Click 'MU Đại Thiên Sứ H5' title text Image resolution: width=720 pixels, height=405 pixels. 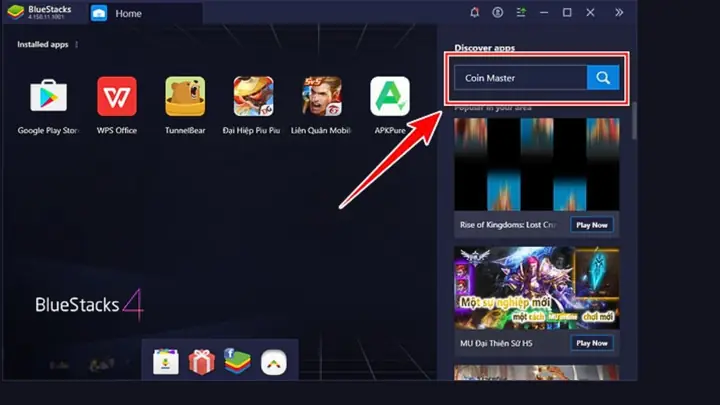click(496, 343)
